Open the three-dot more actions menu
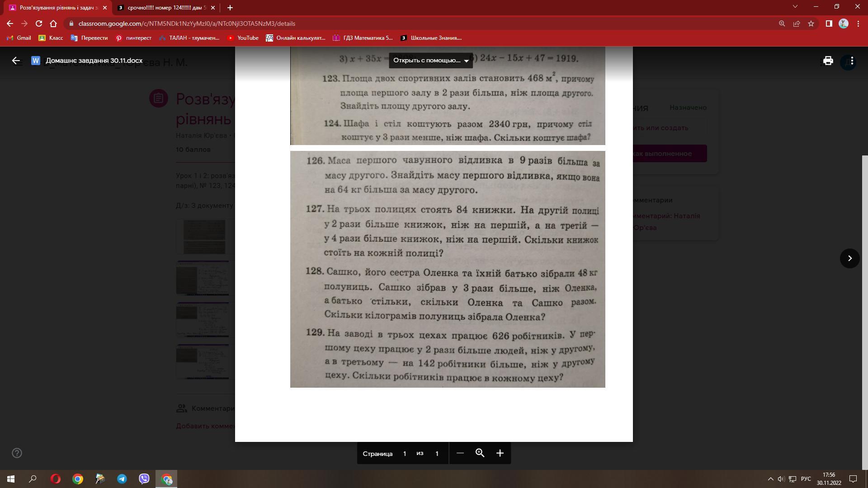This screenshot has width=868, height=488. tap(852, 61)
